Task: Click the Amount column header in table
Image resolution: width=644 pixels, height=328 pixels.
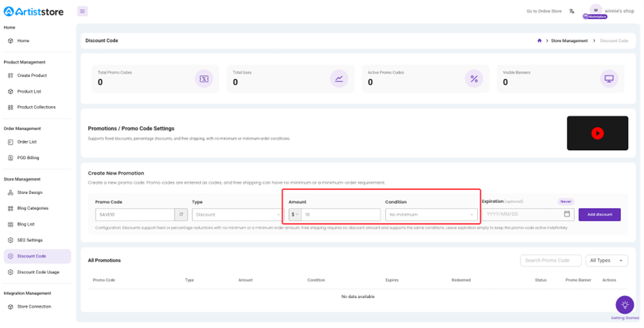Action: click(246, 280)
